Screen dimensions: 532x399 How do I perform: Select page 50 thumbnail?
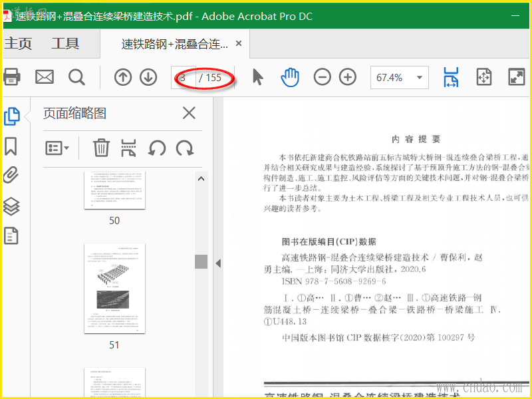coord(114,190)
